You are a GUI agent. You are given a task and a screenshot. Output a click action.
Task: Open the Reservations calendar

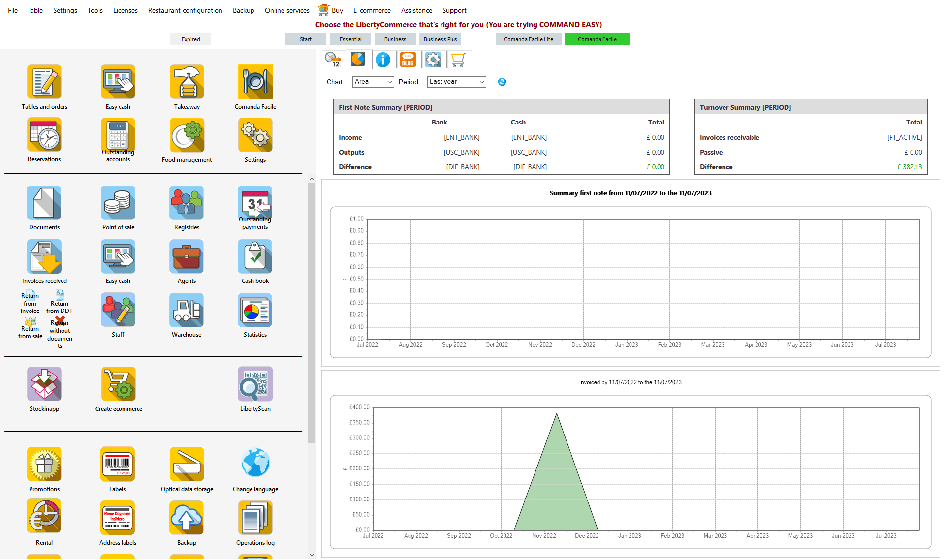click(x=44, y=135)
